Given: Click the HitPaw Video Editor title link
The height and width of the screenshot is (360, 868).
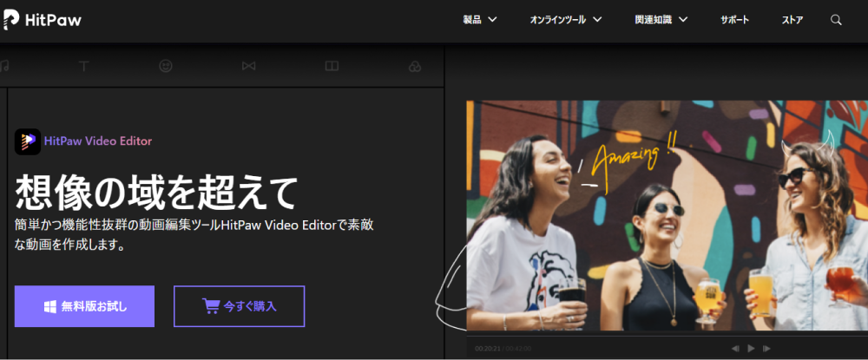Looking at the screenshot, I should point(98,141).
